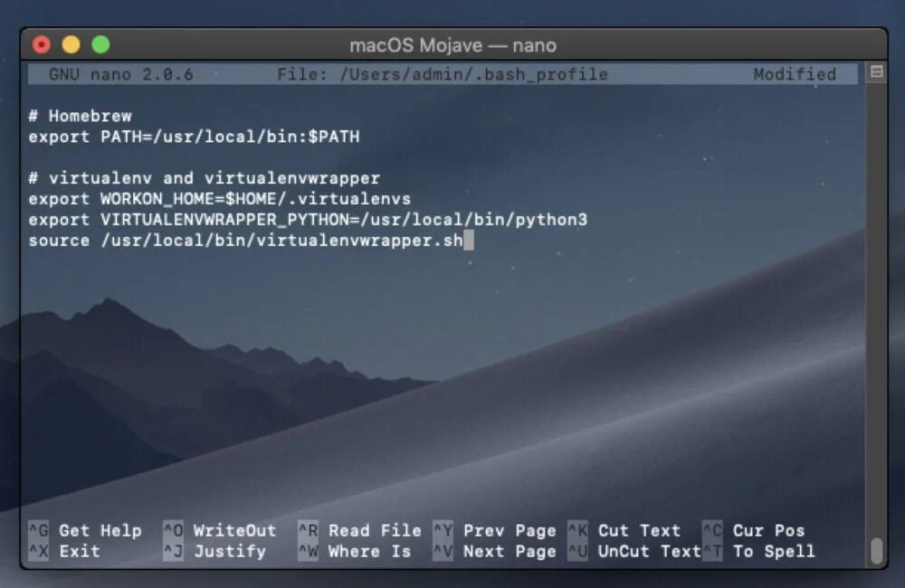905x588 pixels.
Task: Click the 'source /usr/local/bin/virtualenvwrapper.sh' line
Action: coord(245,241)
